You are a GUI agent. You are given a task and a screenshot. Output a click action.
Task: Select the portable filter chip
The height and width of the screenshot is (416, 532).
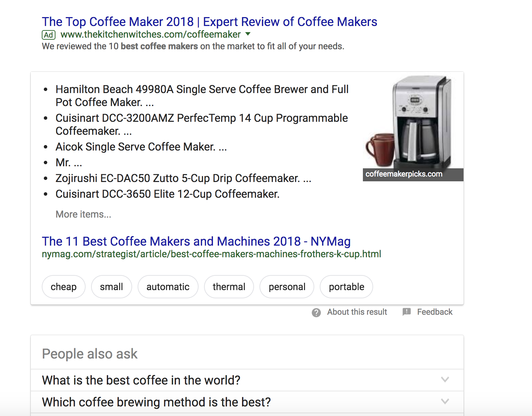[x=346, y=287]
